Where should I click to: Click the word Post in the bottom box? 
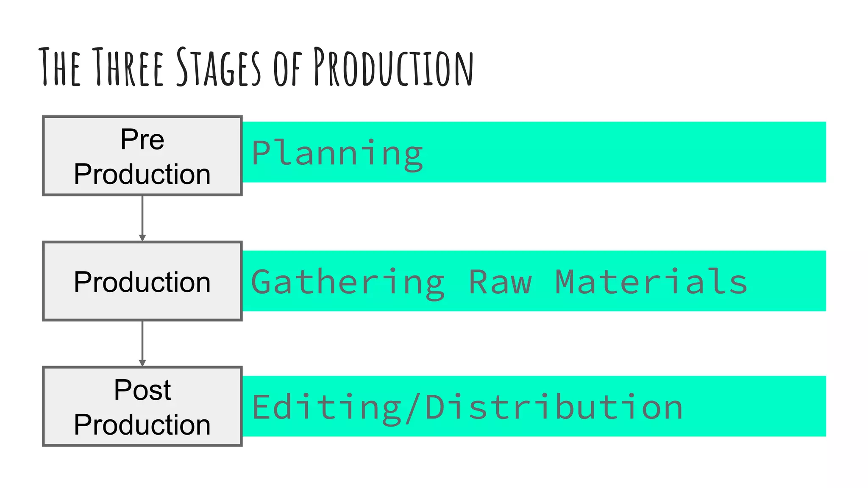[x=142, y=390]
